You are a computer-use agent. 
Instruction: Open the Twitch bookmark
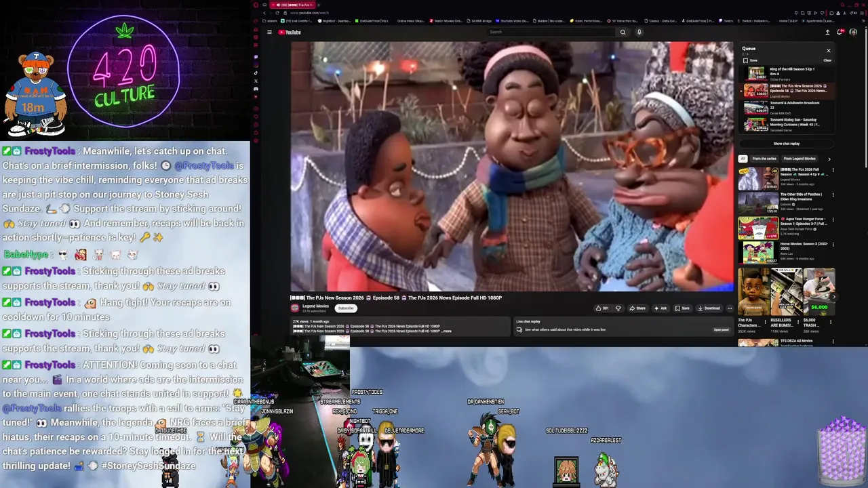(726, 21)
